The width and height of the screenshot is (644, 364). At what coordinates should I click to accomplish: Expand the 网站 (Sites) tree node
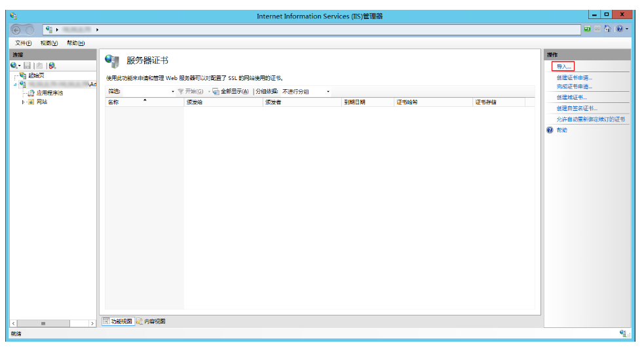24,102
